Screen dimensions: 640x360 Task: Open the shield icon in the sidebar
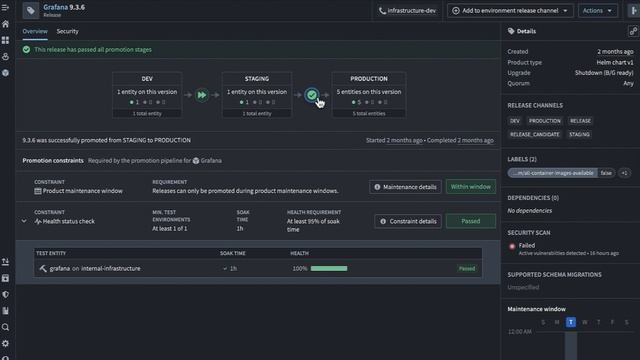click(5, 294)
